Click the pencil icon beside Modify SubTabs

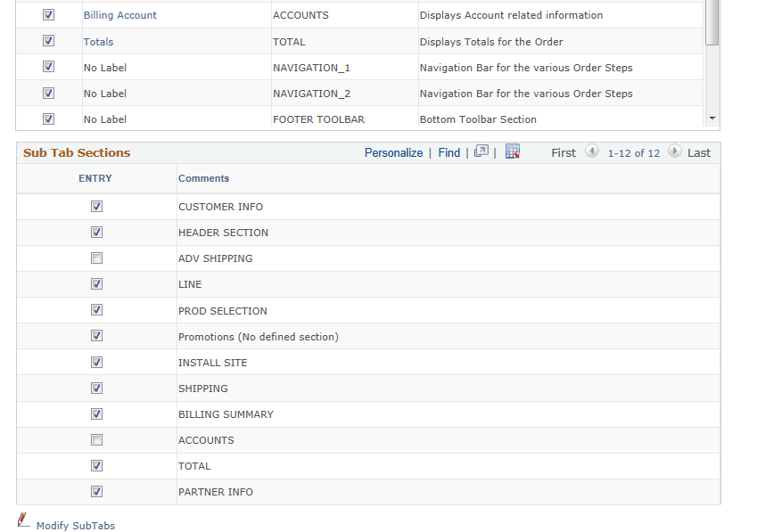coord(23,519)
